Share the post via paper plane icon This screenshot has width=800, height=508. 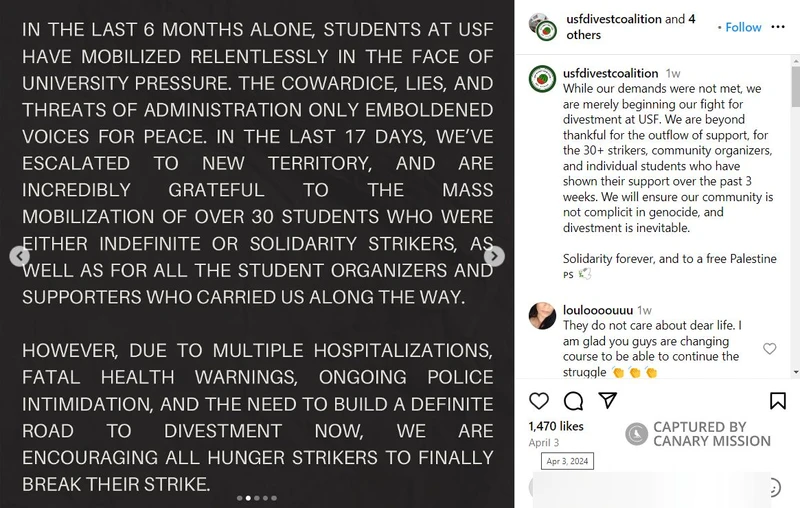click(x=607, y=401)
